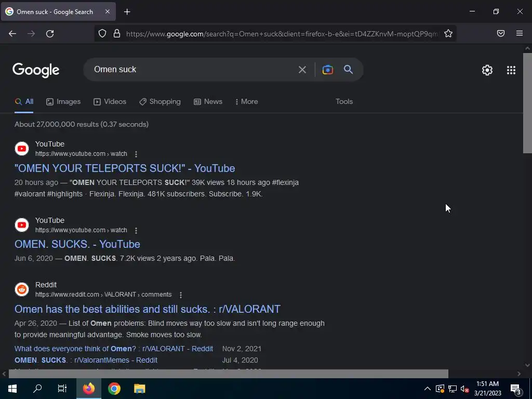Image resolution: width=532 pixels, height=399 pixels.
Task: Open OMEN. SUCKS. r/ValorantMemes link
Action: (x=86, y=361)
